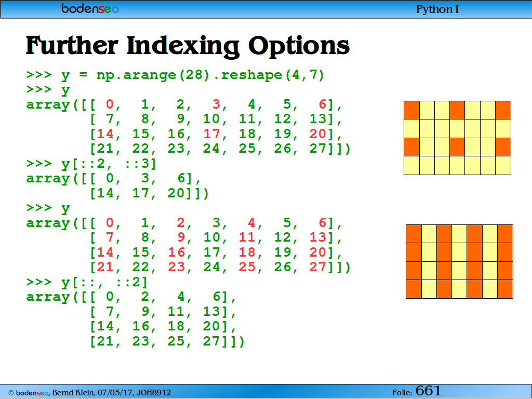Click the result row '[14, 16, 18, 20],'
Screen dimensions: 532x399
[x=163, y=326]
